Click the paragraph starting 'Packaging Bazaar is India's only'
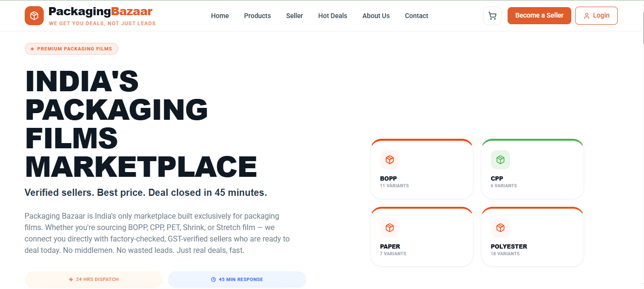 tap(157, 233)
